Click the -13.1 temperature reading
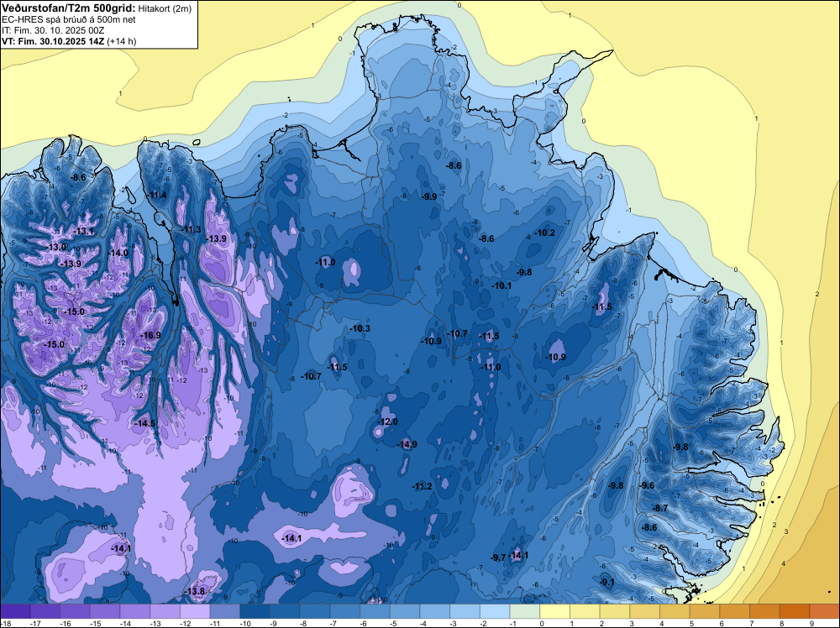This screenshot has width=840, height=628. 83,231
